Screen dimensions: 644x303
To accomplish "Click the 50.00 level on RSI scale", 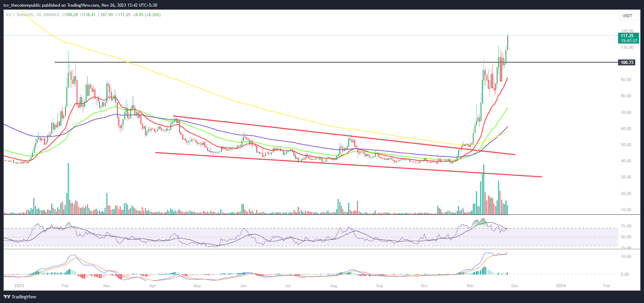I will pyautogui.click(x=626, y=237).
